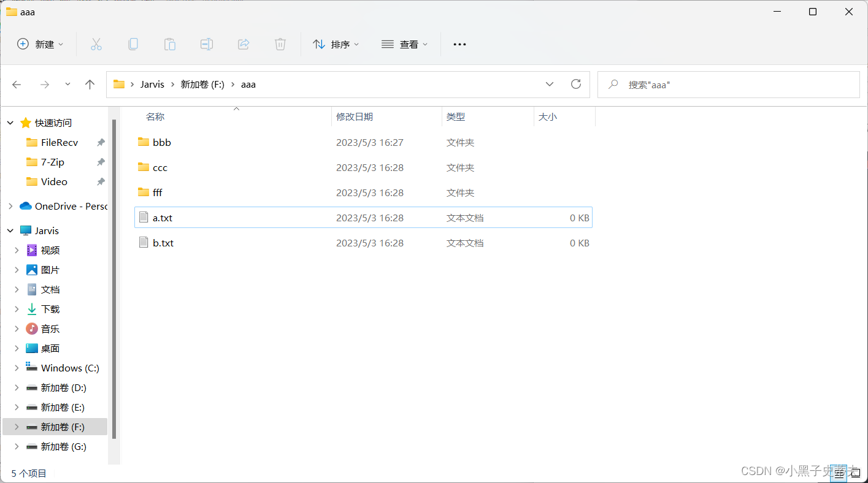Screen dimensions: 868x483
Task: Select Jarvis in navigation pane
Action: point(47,230)
